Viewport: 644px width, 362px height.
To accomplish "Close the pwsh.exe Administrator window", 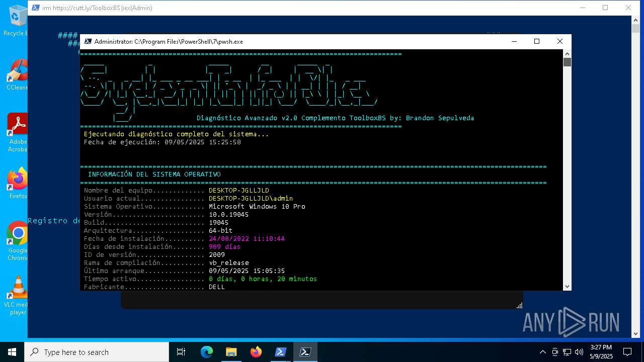I will [560, 41].
